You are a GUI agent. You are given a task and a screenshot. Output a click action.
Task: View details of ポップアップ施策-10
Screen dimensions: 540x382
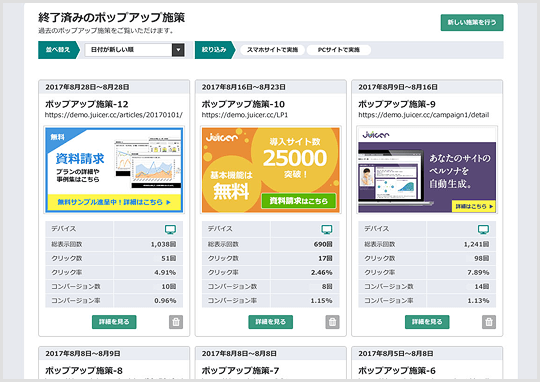pyautogui.click(x=271, y=322)
